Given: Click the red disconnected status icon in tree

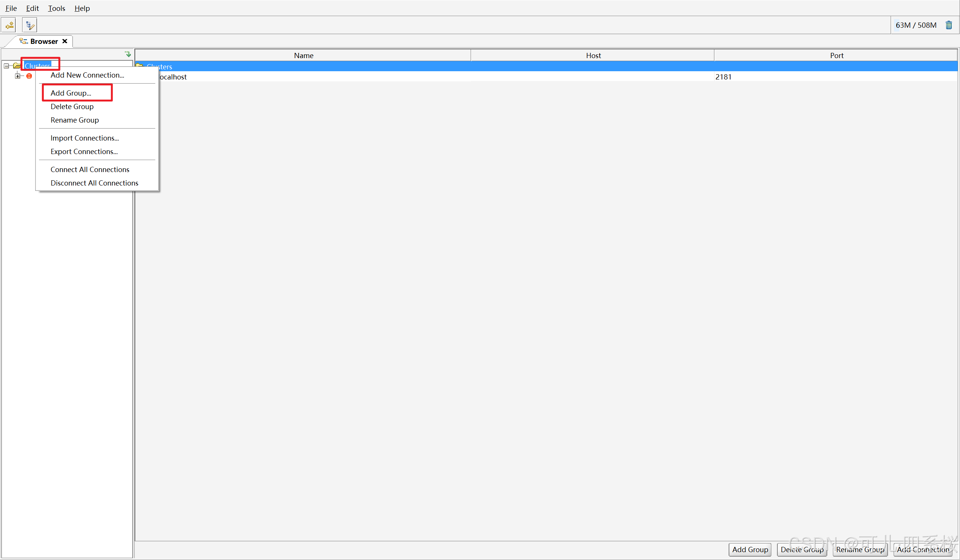Looking at the screenshot, I should (29, 76).
